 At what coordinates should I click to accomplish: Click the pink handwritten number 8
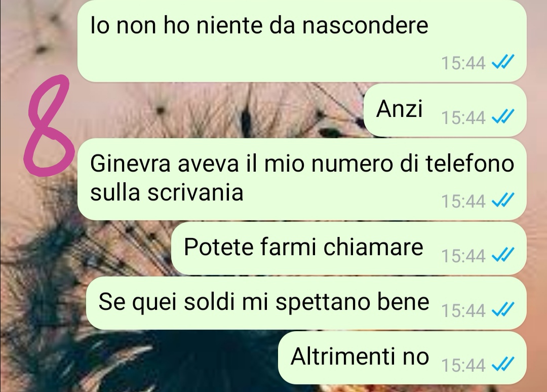click(x=48, y=125)
